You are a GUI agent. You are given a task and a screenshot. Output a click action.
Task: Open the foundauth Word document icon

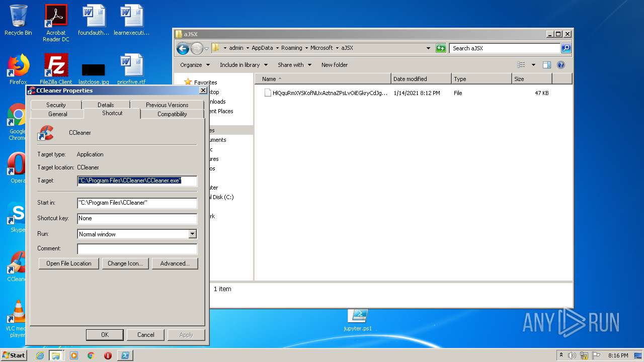[94, 20]
